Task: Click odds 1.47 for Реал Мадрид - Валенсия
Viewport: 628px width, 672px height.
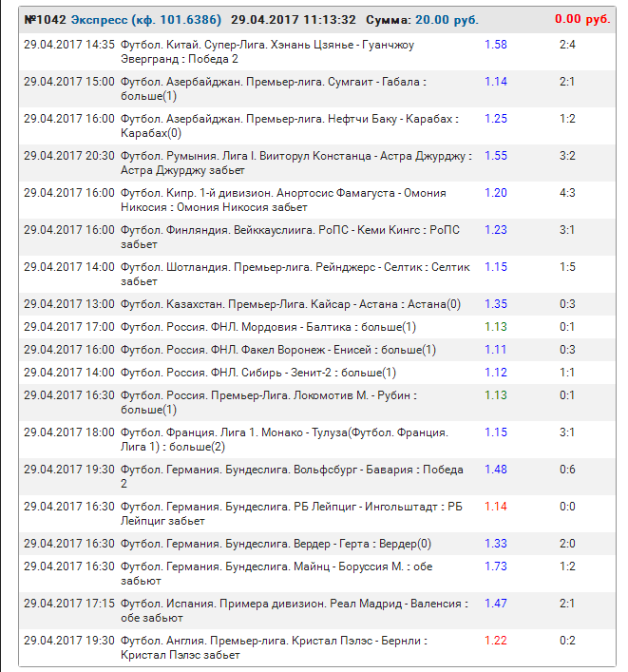Action: (x=496, y=604)
